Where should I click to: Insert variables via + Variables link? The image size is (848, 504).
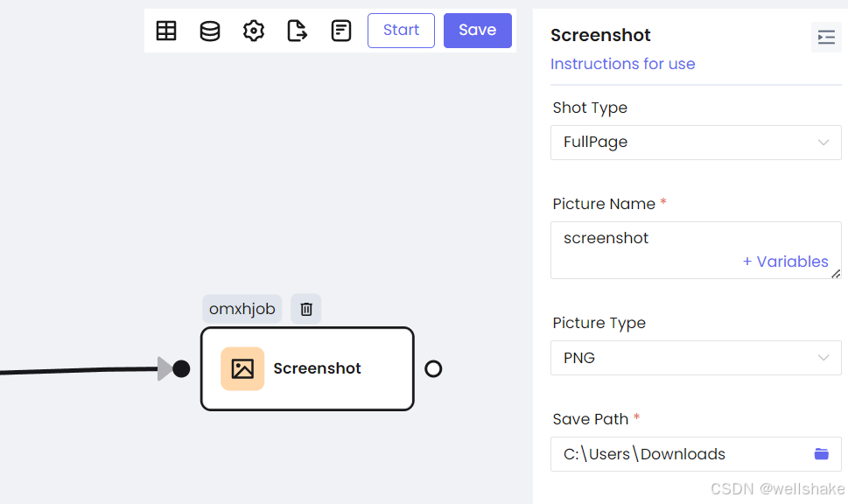coord(785,262)
